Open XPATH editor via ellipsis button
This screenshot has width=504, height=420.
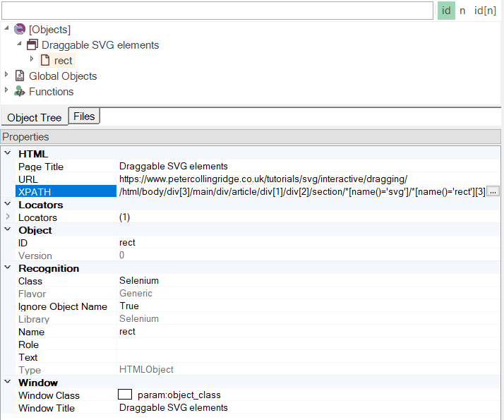(493, 192)
